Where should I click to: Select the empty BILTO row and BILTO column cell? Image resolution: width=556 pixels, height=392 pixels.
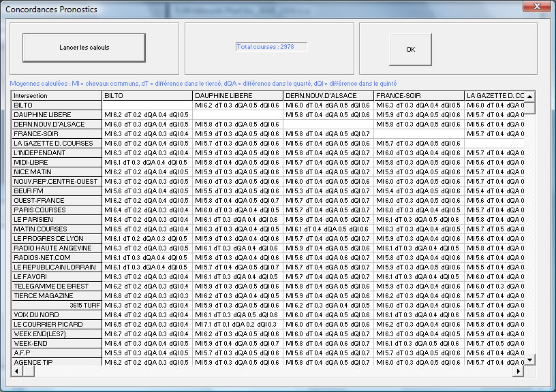coord(147,105)
